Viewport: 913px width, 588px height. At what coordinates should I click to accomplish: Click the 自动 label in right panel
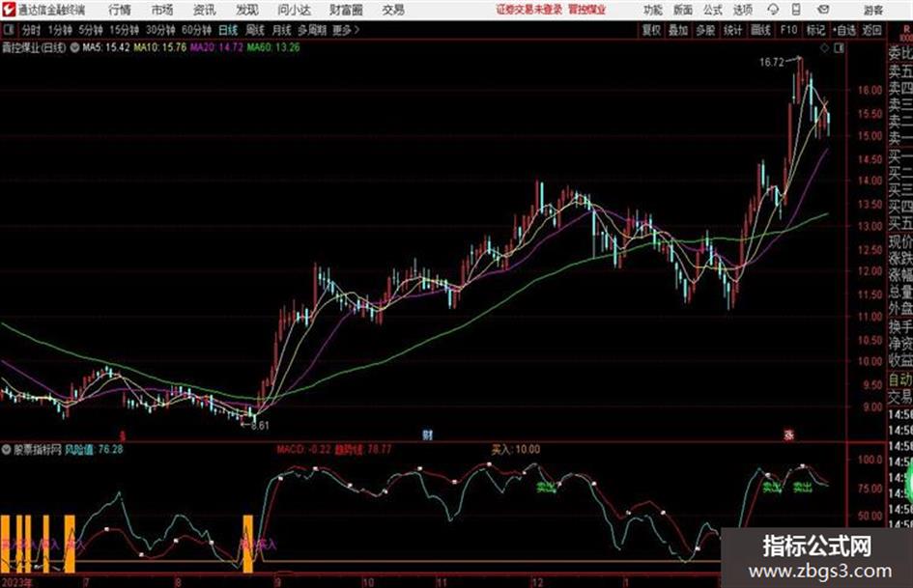click(900, 380)
